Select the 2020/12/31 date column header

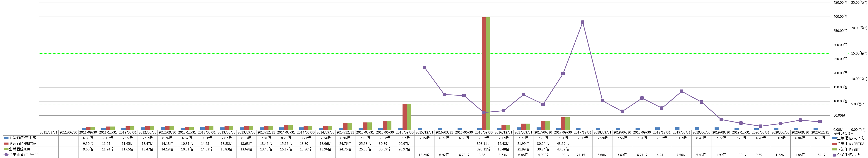coord(820,132)
